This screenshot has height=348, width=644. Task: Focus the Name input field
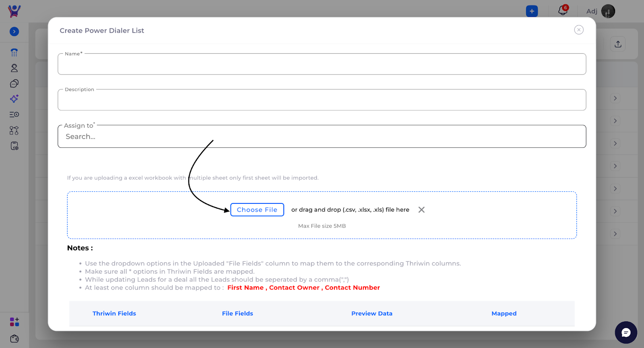click(x=322, y=64)
